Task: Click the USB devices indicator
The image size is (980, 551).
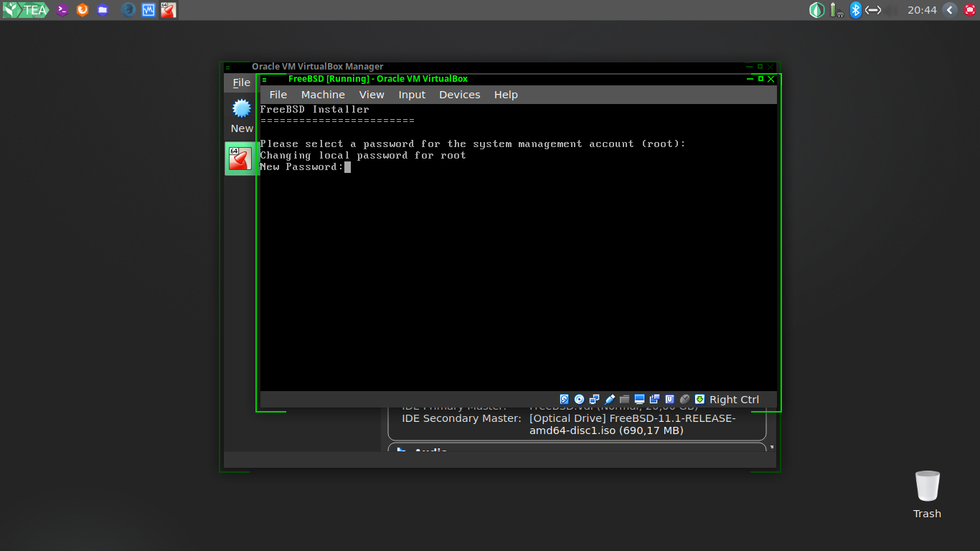Action: click(610, 399)
